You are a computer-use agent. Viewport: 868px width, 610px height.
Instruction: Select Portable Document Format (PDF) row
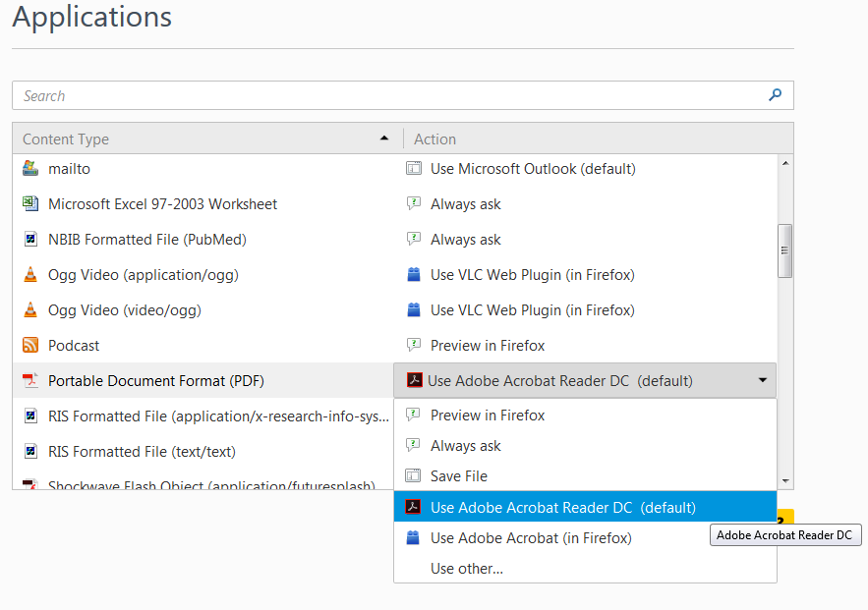click(203, 380)
